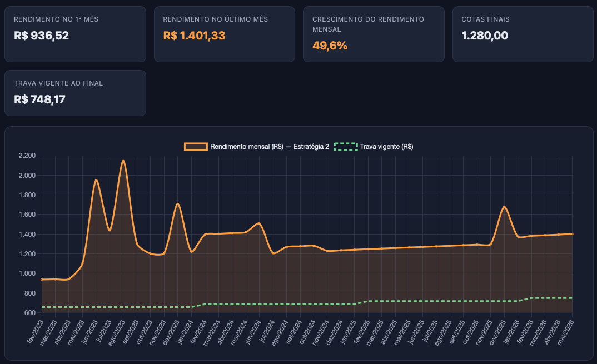The width and height of the screenshot is (597, 364).
Task: Click the dez/2025 peak on orange line
Action: 505,207
